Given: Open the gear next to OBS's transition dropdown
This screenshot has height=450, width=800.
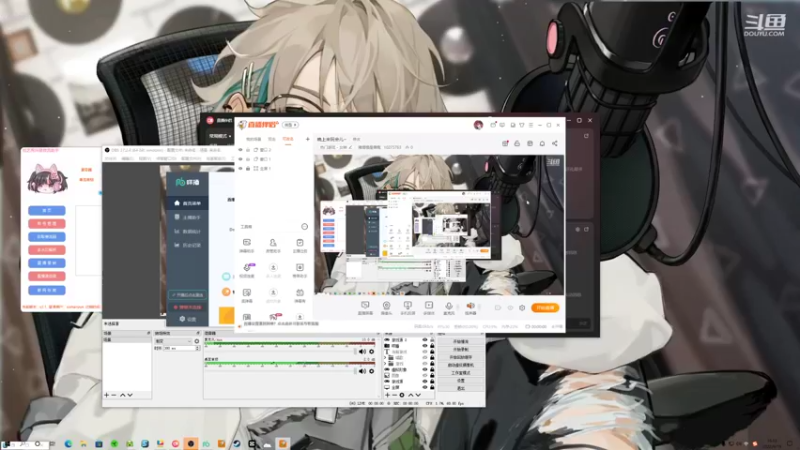Looking at the screenshot, I should pos(197,341).
